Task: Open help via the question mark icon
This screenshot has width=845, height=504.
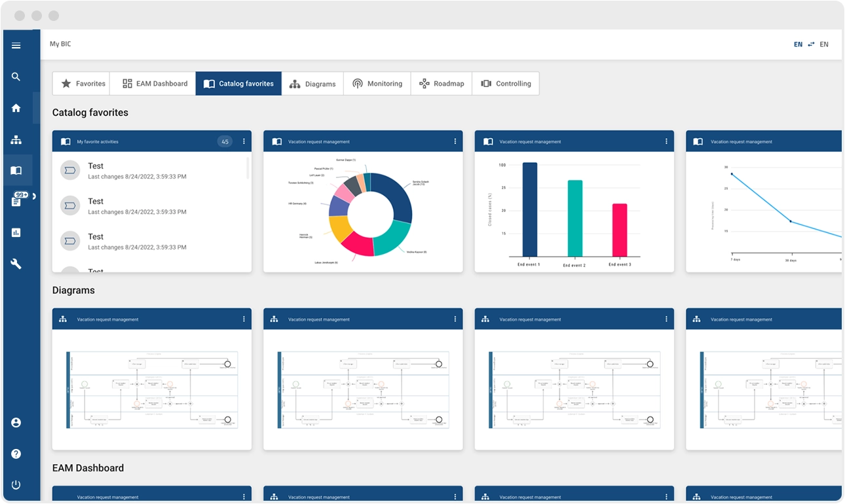Action: click(16, 454)
